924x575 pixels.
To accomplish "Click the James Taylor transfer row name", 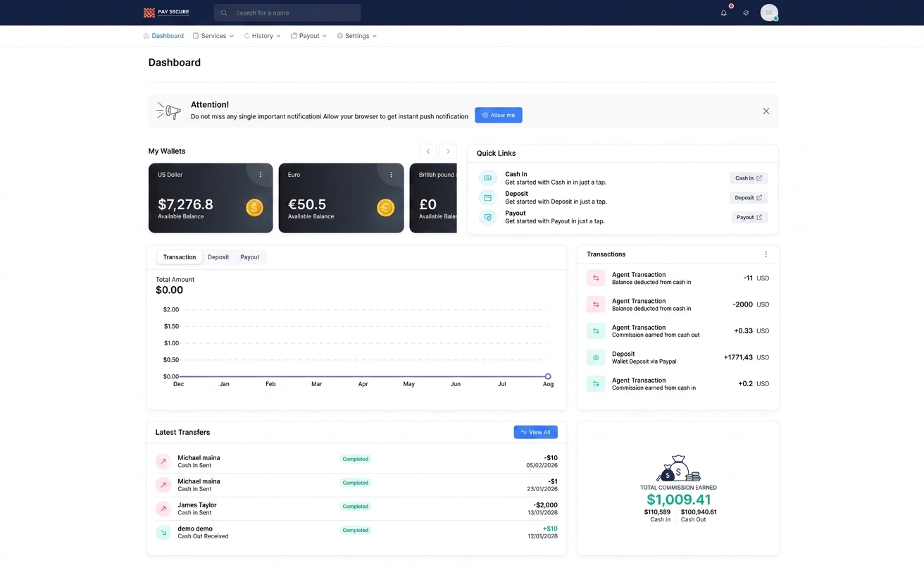I will [197, 505].
